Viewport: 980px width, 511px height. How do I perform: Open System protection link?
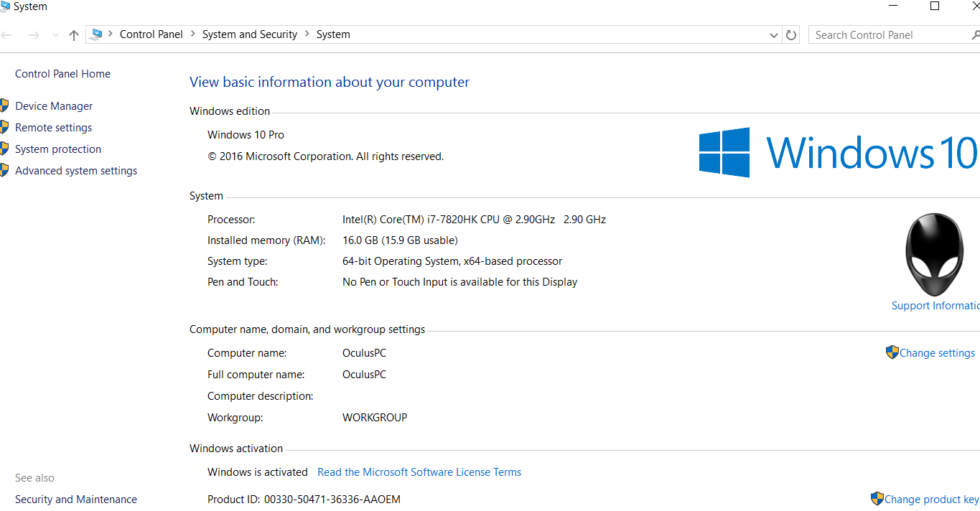pyautogui.click(x=58, y=149)
